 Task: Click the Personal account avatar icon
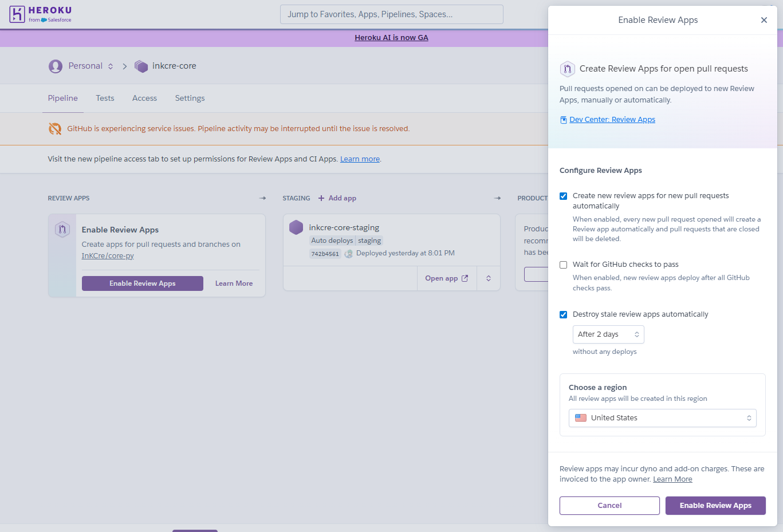[56, 66]
